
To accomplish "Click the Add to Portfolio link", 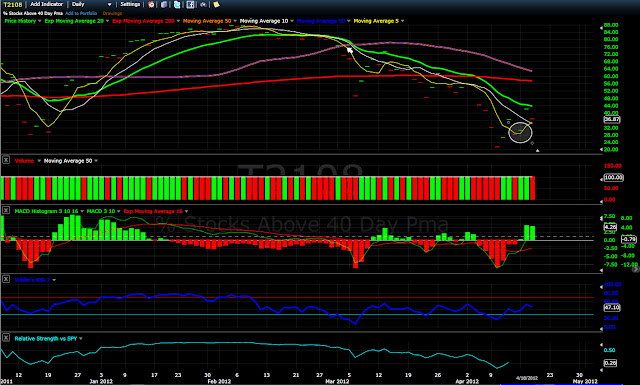I will click(81, 13).
